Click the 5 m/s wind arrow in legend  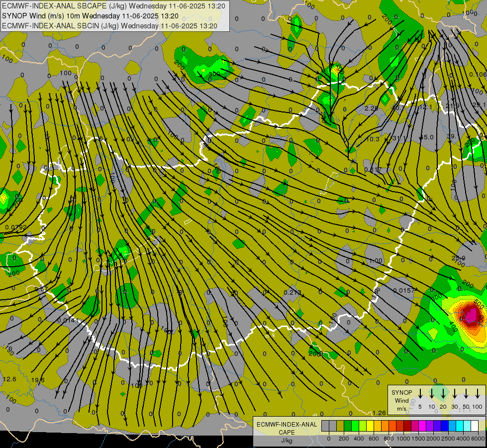(420, 394)
